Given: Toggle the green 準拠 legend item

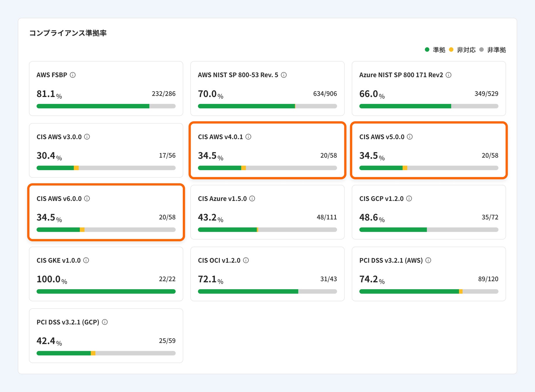Looking at the screenshot, I should pyautogui.click(x=435, y=50).
